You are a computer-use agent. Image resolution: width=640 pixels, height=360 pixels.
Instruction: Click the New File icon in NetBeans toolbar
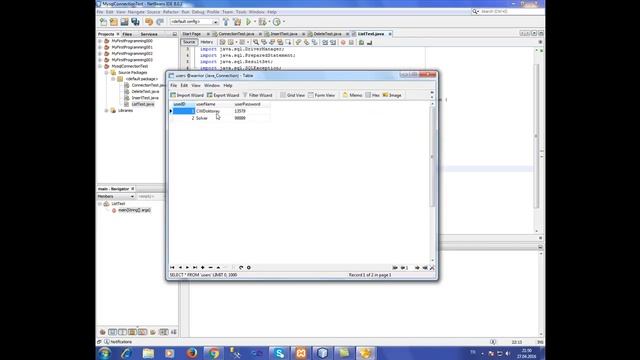click(x=104, y=22)
